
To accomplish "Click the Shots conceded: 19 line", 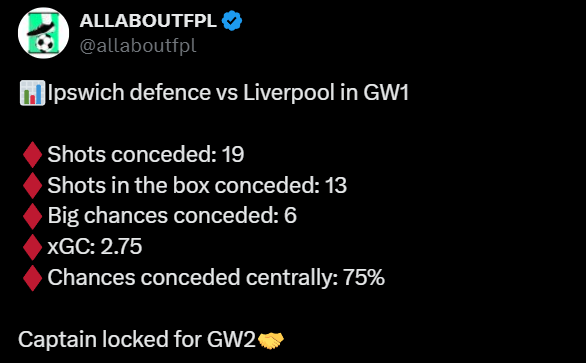I will click(146, 154).
